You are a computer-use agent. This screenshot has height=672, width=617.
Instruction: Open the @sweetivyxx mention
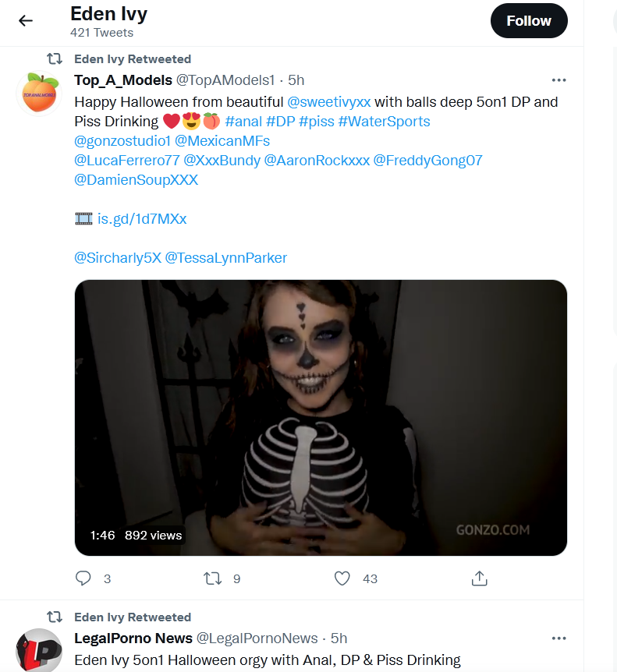point(328,102)
